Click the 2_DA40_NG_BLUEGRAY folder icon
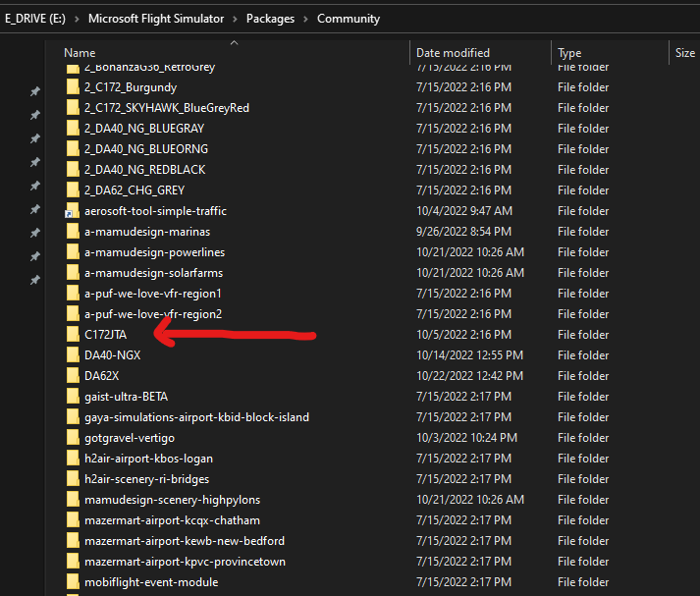The width and height of the screenshot is (700, 596). point(73,128)
